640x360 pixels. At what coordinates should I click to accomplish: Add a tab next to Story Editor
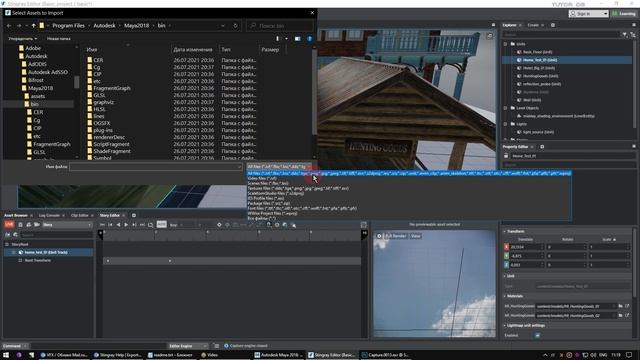(134, 215)
